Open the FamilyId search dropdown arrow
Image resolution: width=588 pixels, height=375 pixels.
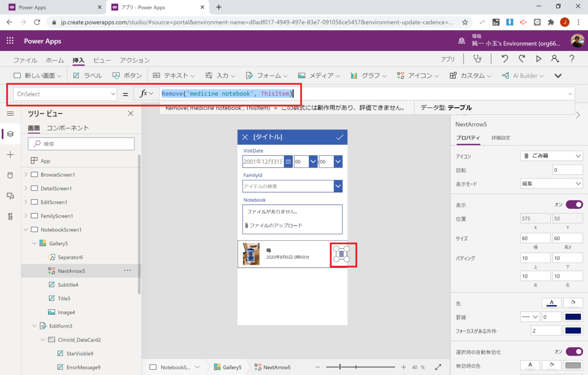tap(338, 186)
